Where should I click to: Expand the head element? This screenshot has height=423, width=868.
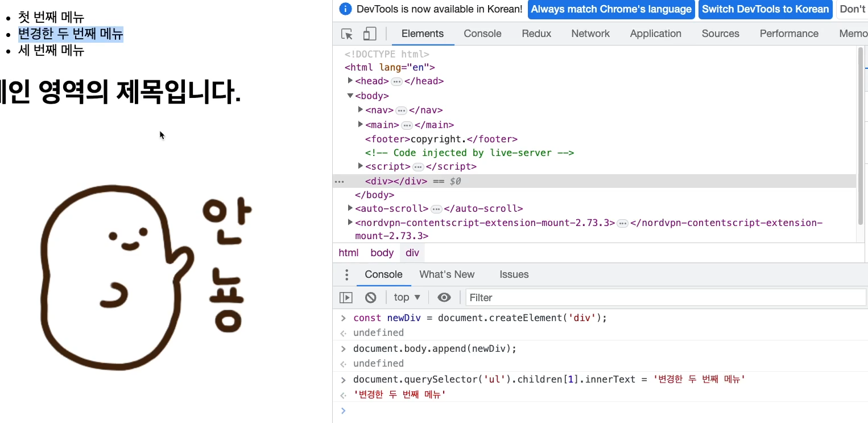tap(350, 81)
